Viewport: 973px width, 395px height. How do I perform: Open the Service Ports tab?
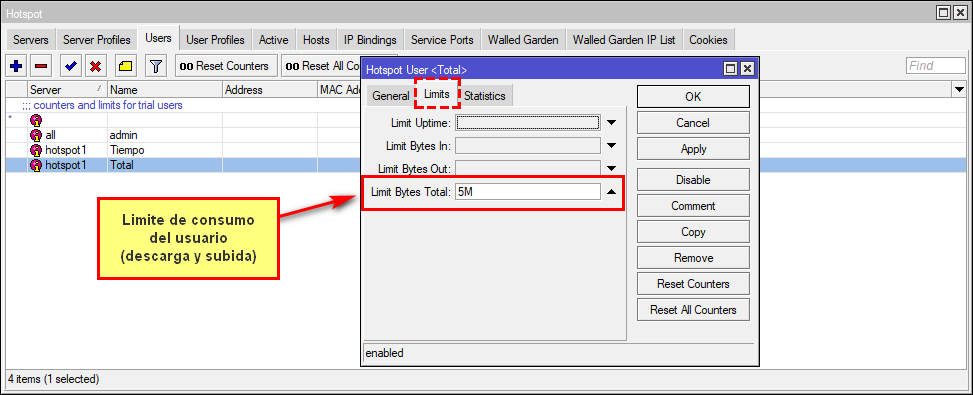(442, 40)
